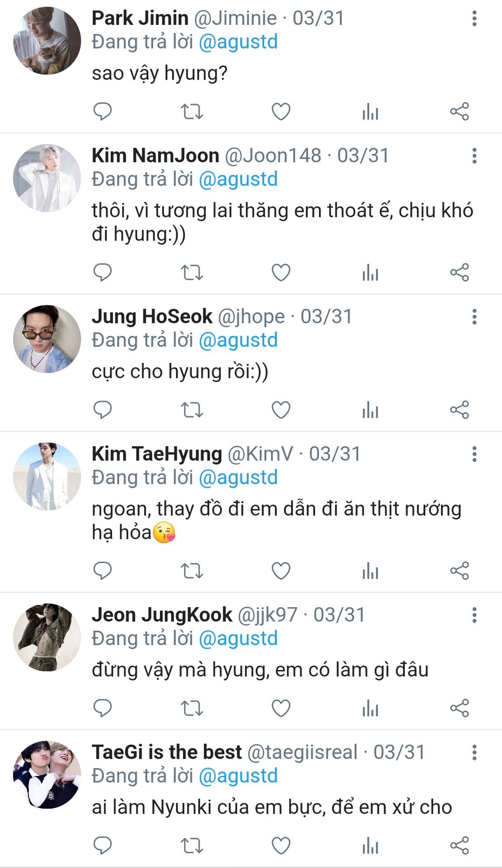Retweet Kim TaeHyung's grilled meat tweet
502x868 pixels.
tap(192, 571)
